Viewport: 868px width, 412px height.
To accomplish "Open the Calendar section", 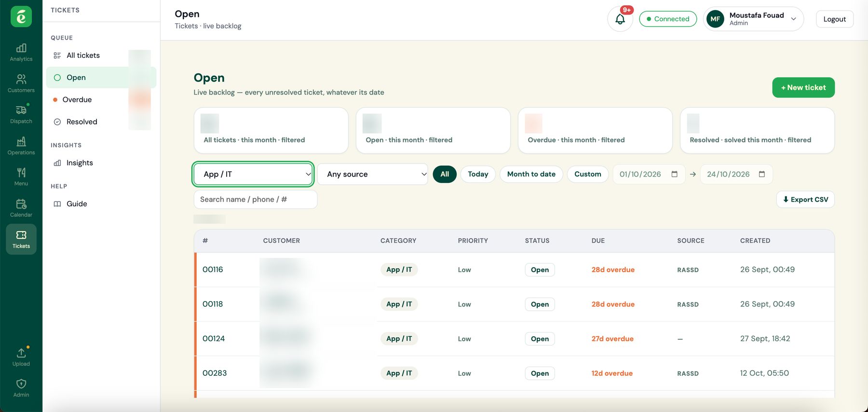I will 21,208.
